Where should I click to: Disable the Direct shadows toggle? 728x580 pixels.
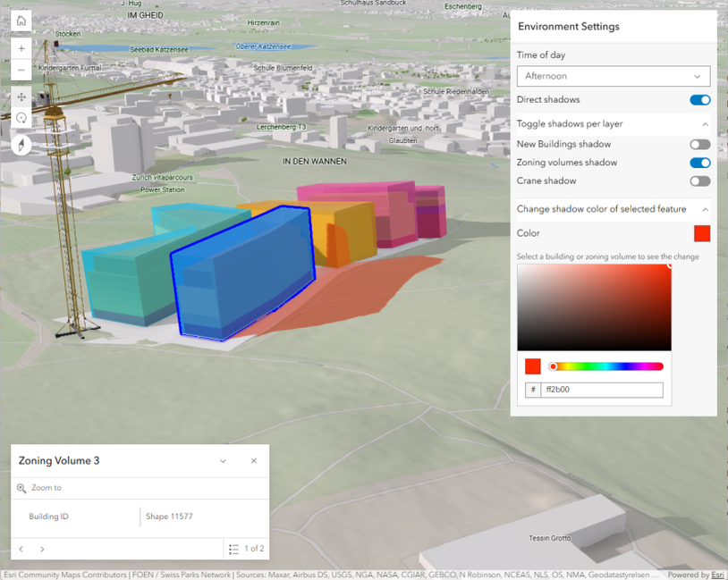[x=699, y=100]
